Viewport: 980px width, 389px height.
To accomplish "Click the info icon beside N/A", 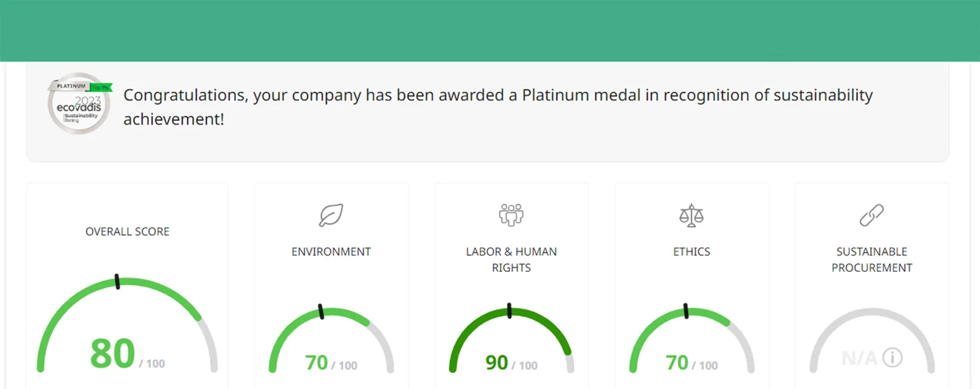I will (x=892, y=358).
